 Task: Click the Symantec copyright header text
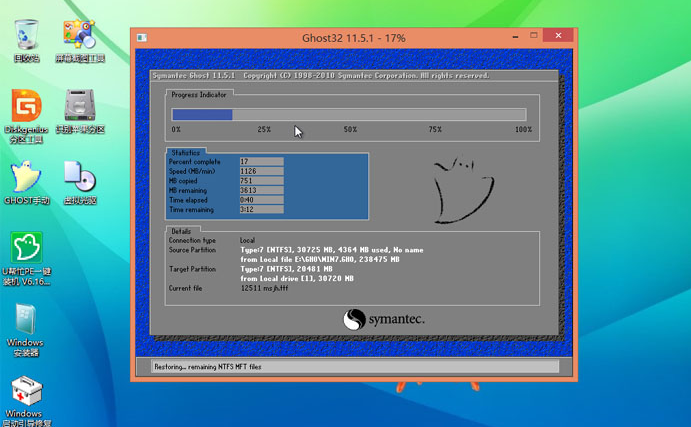(321, 76)
